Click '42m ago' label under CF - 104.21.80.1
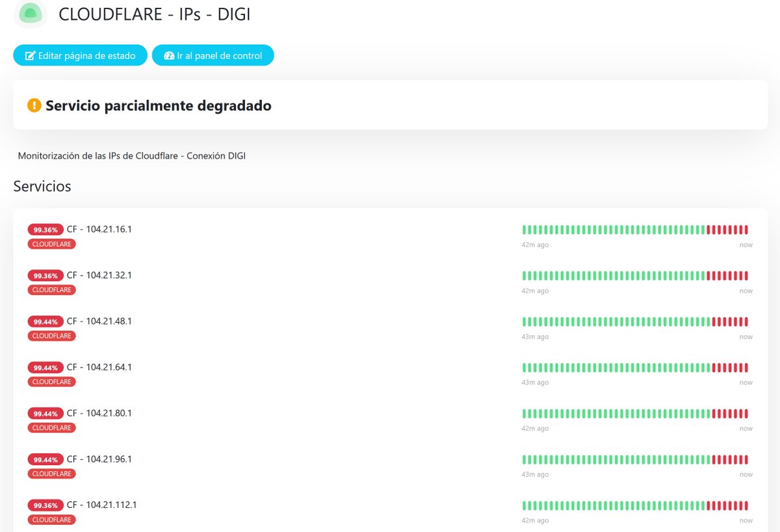Image resolution: width=780 pixels, height=532 pixels. [x=535, y=429]
